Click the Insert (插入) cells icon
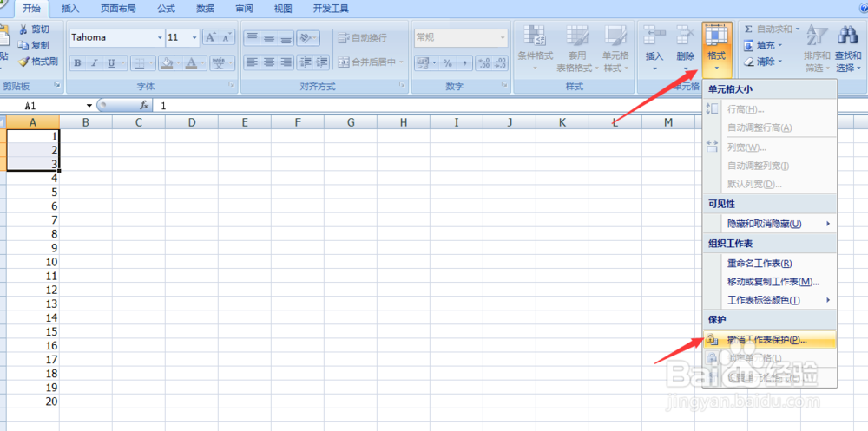This screenshot has height=431, width=868. [654, 36]
